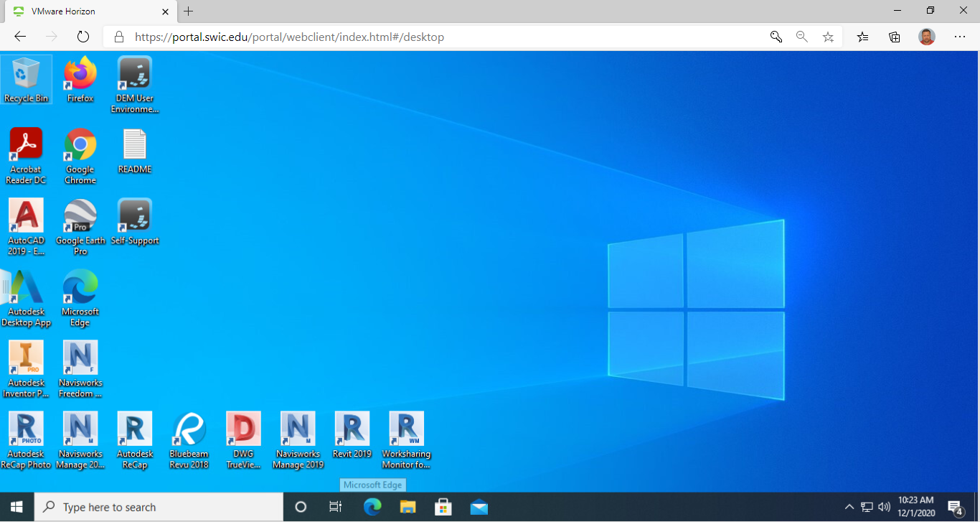Launch DWG TrueView desktop icon
Image resolution: width=980 pixels, height=522 pixels.
tap(243, 429)
